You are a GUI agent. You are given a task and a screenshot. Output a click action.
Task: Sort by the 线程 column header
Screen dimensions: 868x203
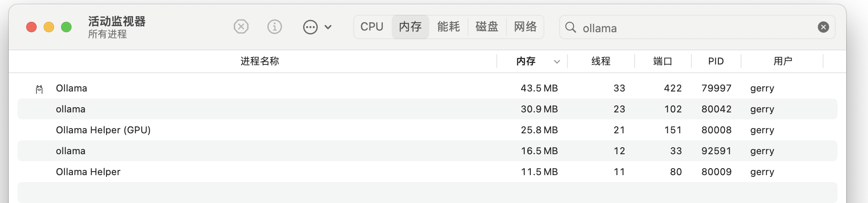601,61
